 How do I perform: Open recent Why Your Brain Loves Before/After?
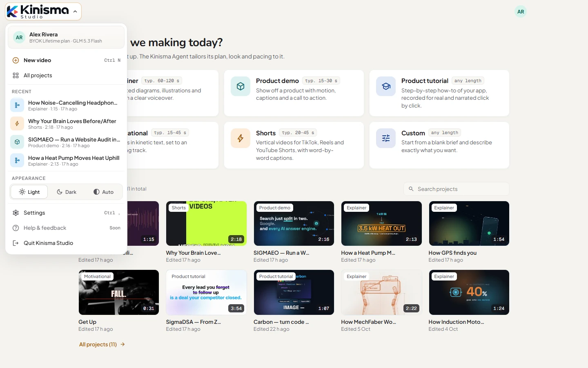coord(66,123)
